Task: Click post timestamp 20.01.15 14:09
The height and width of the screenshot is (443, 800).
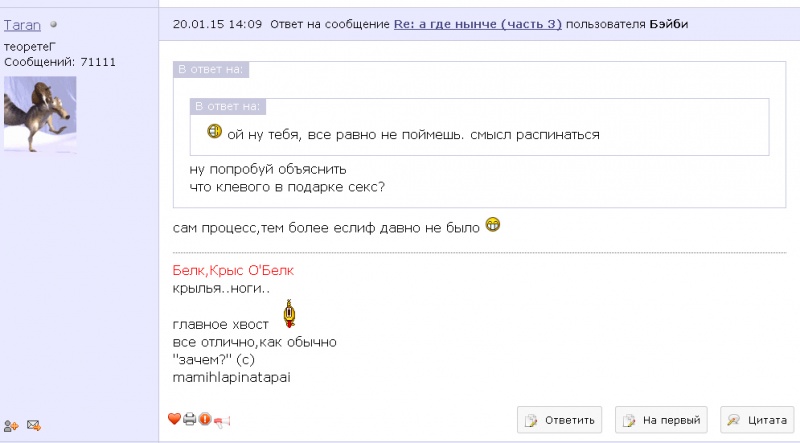Action: pos(217,24)
